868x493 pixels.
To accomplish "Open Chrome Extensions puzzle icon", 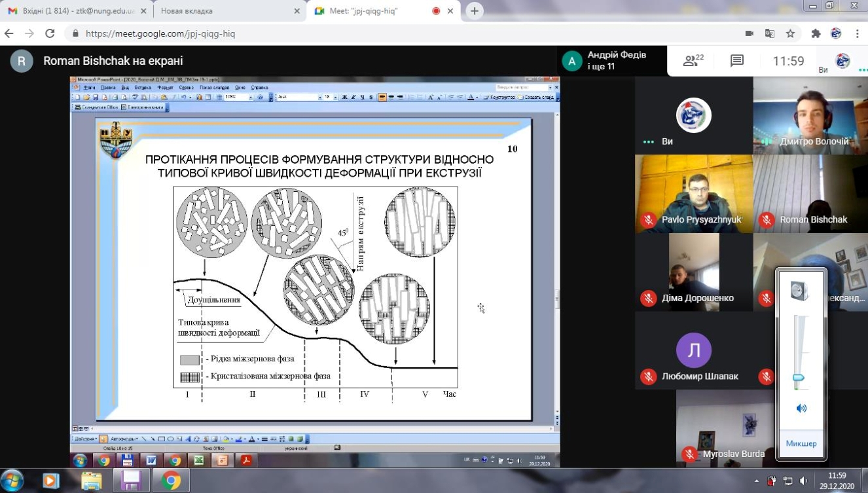I will tap(816, 33).
